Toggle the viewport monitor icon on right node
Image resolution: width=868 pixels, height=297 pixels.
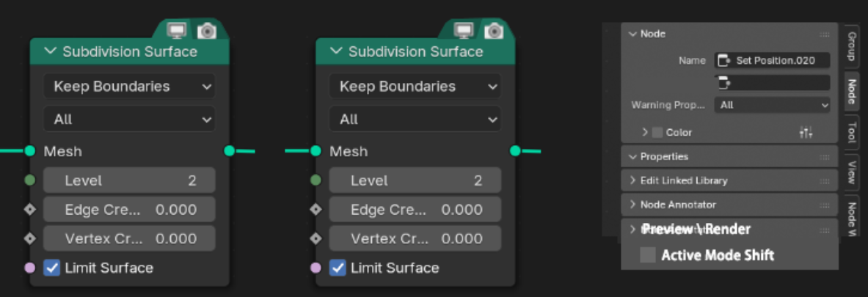point(463,30)
